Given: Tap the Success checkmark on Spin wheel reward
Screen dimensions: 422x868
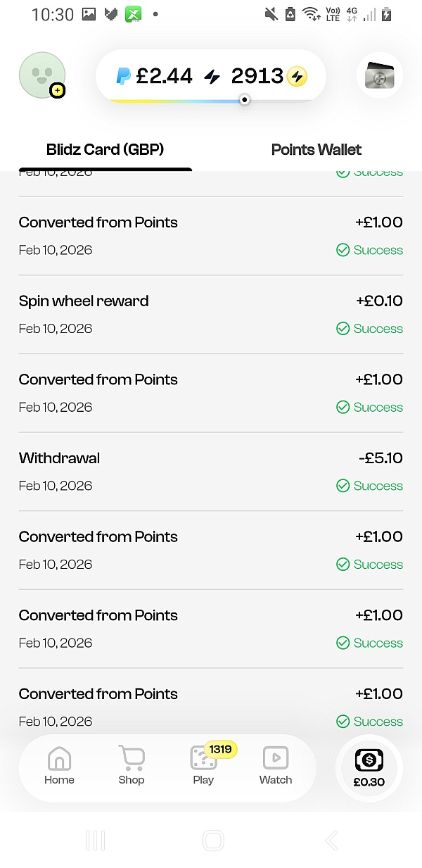Looking at the screenshot, I should coord(343,329).
